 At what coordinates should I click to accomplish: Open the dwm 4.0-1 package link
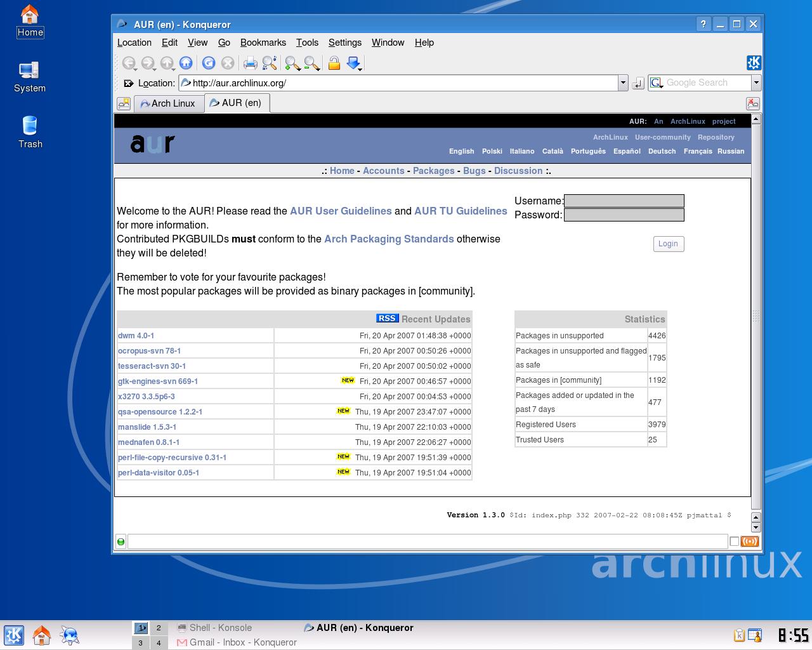[x=136, y=335]
